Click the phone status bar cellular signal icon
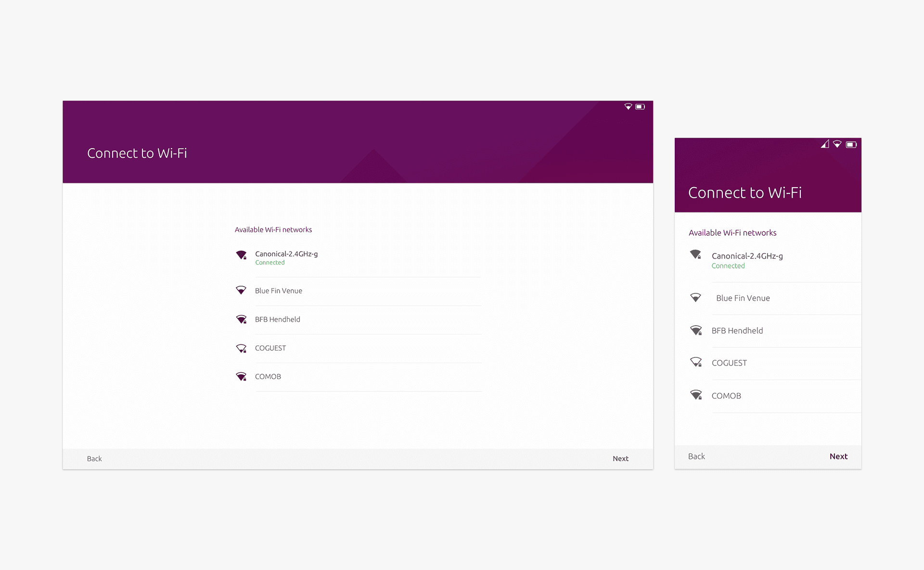This screenshot has height=570, width=924. (x=825, y=144)
